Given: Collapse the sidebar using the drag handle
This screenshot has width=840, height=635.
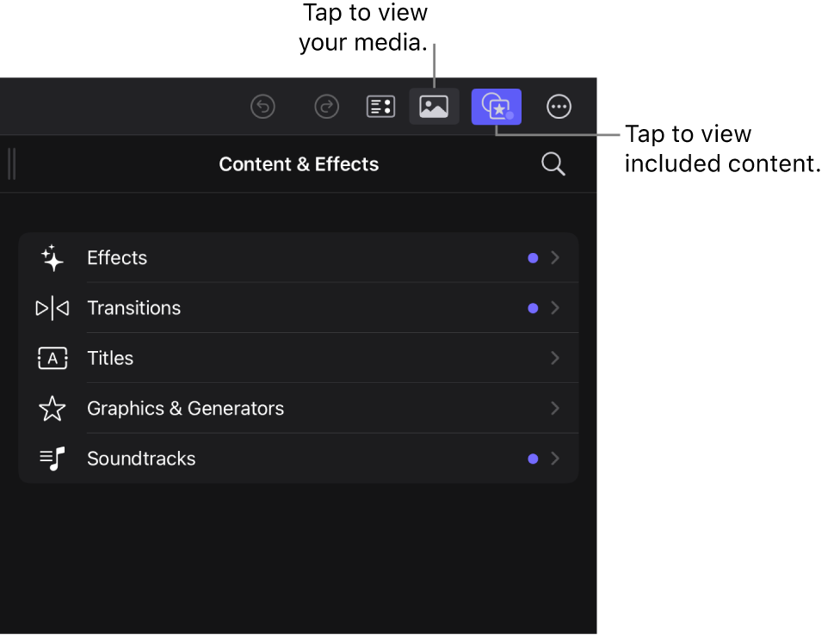Looking at the screenshot, I should tap(12, 163).
